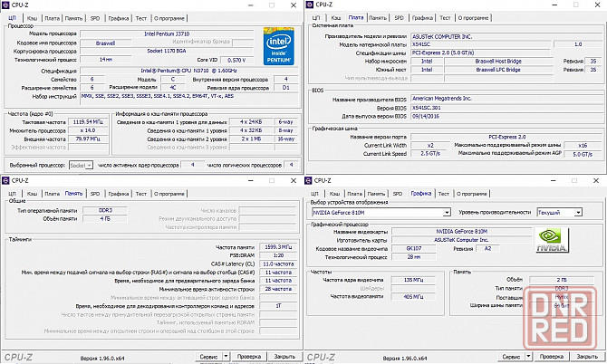607x364 pixels.
Task: Click the ASUSTeK COMPUTER INC. manufacturer field
Action: click(x=506, y=36)
